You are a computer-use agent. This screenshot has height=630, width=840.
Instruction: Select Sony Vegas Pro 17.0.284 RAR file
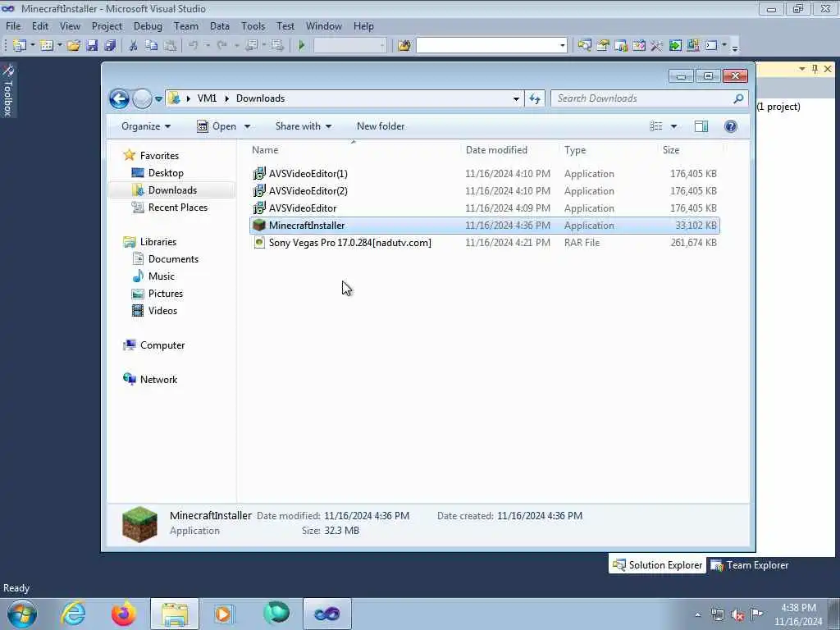click(484, 243)
